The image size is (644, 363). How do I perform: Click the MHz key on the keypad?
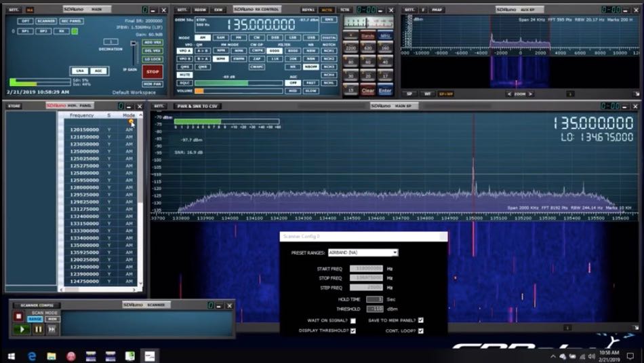point(385,36)
